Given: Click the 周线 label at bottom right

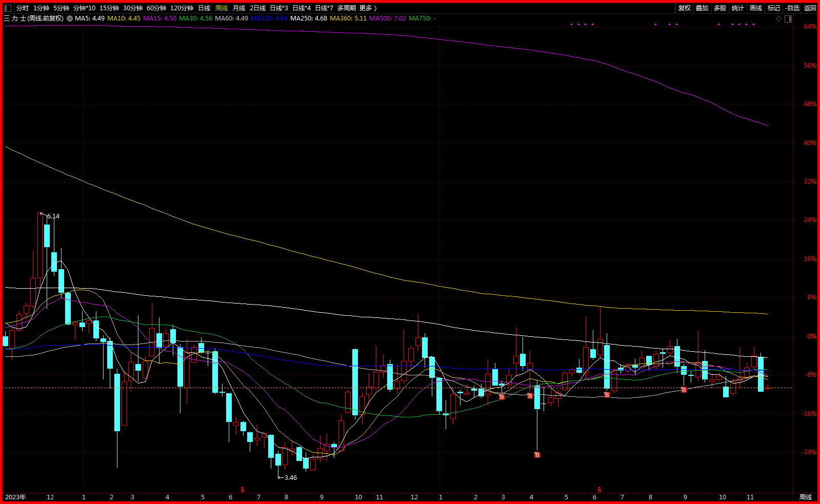Looking at the screenshot, I should 806,497.
